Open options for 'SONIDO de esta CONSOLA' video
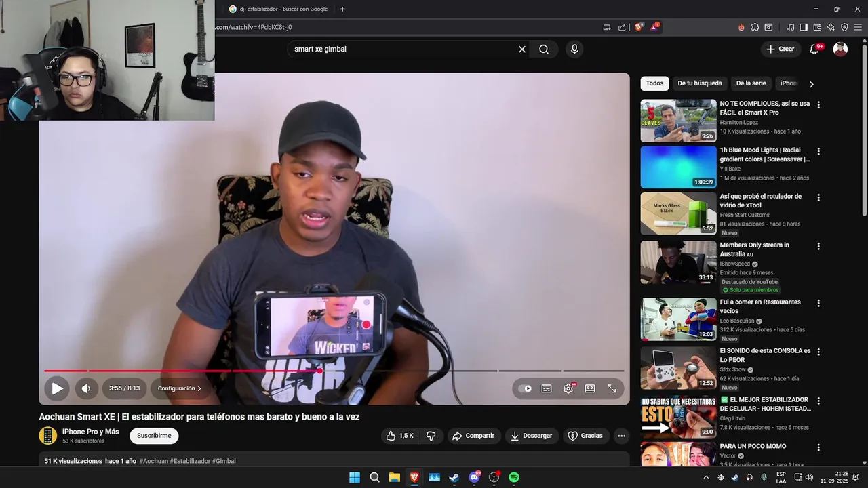This screenshot has width=868, height=488. 818,352
